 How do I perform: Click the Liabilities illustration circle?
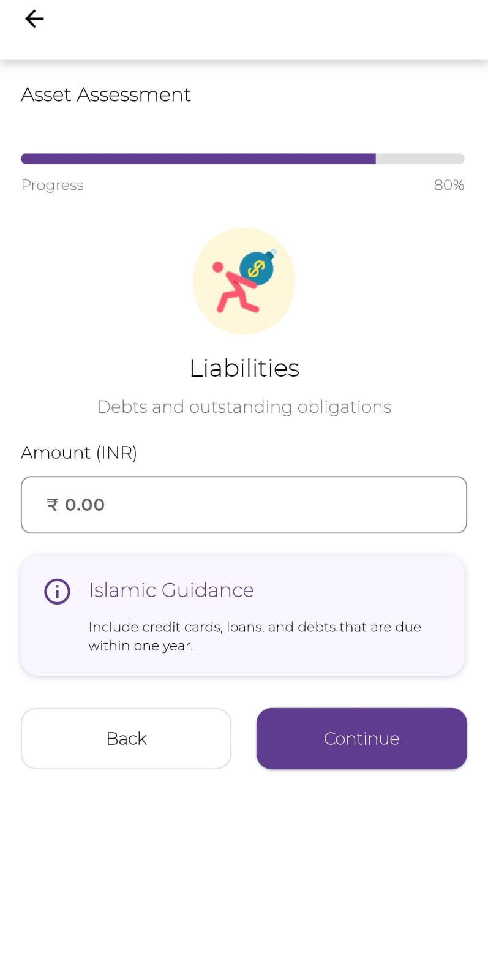244,281
